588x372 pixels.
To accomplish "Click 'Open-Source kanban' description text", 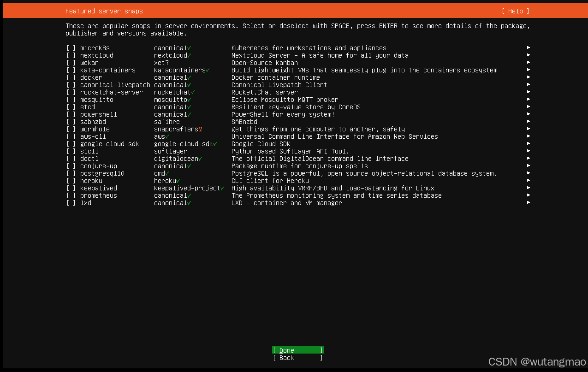I will 265,63.
